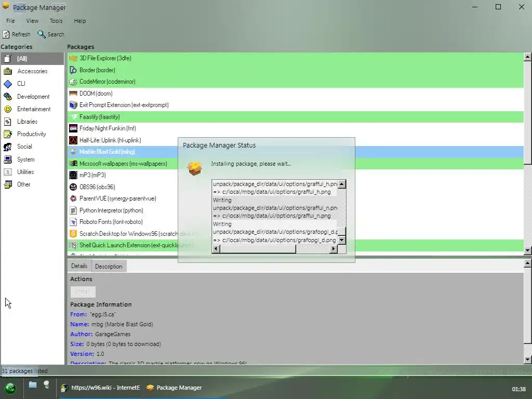
Task: Click the Refresh toolbar icon
Action: [6, 34]
